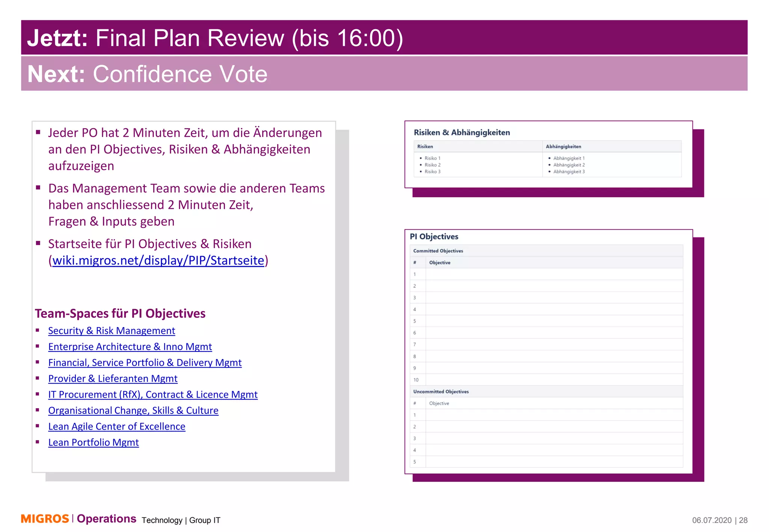The height and width of the screenshot is (532, 769).
Task: Select the 'Risiko 3' list entry
Action: pos(433,172)
